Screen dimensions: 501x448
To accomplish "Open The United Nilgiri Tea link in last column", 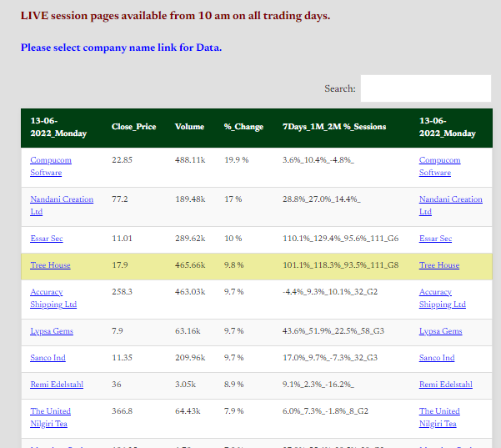I will tap(439, 417).
